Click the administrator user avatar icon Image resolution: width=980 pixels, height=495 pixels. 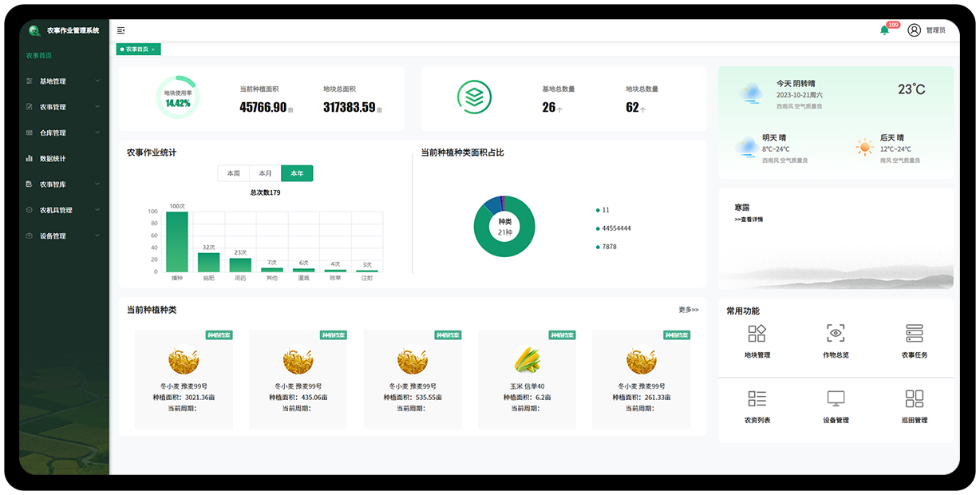915,30
